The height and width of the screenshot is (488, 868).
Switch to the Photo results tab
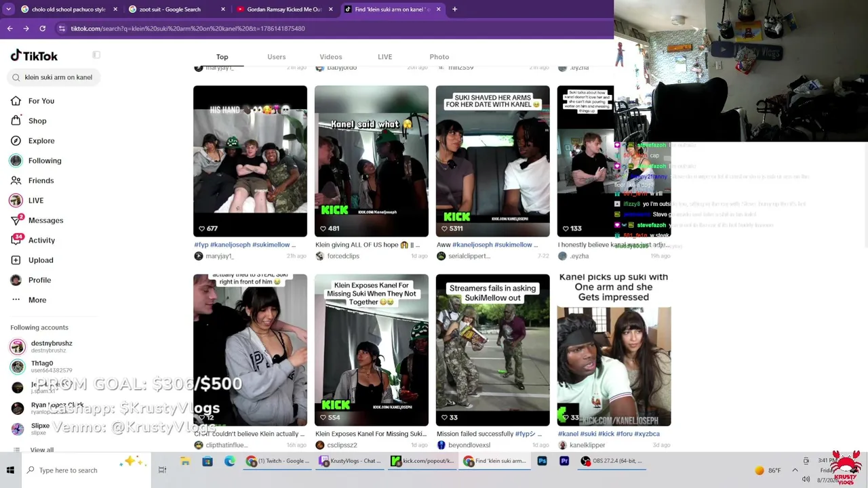click(439, 57)
